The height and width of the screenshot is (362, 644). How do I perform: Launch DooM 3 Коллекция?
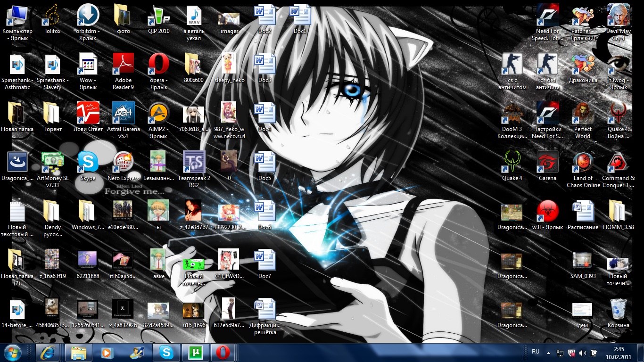point(512,113)
